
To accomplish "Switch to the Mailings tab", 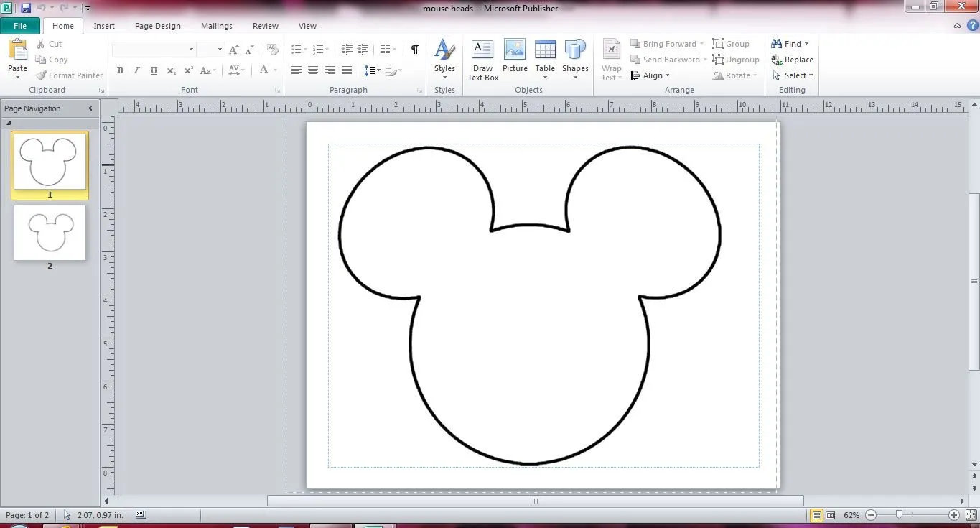I will coord(217,26).
